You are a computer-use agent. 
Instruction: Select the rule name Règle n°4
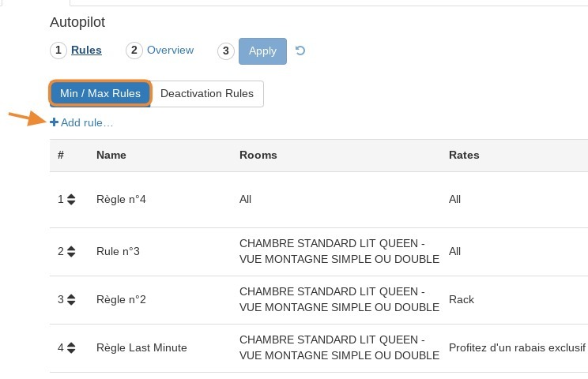121,199
